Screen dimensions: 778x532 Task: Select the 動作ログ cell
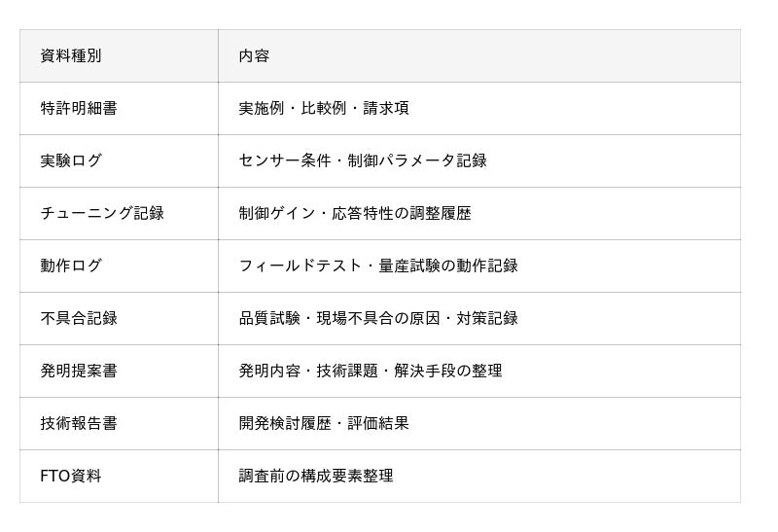coord(119,266)
